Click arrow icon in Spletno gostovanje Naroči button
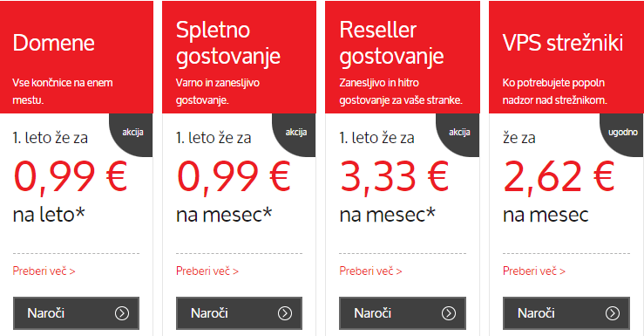Image resolution: width=644 pixels, height=336 pixels. [285, 313]
